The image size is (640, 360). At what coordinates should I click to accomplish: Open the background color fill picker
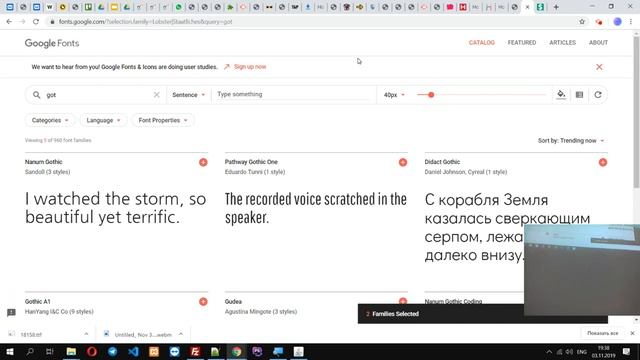pyautogui.click(x=561, y=94)
